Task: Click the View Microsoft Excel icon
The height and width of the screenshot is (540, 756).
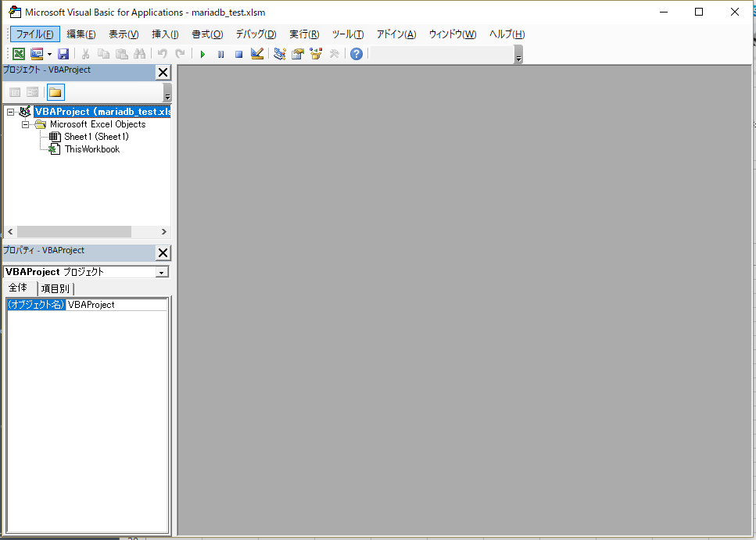Action: coord(19,54)
